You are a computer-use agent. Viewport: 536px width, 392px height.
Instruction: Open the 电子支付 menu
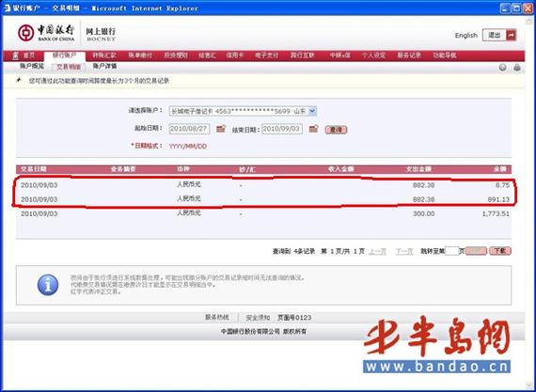[x=267, y=55]
